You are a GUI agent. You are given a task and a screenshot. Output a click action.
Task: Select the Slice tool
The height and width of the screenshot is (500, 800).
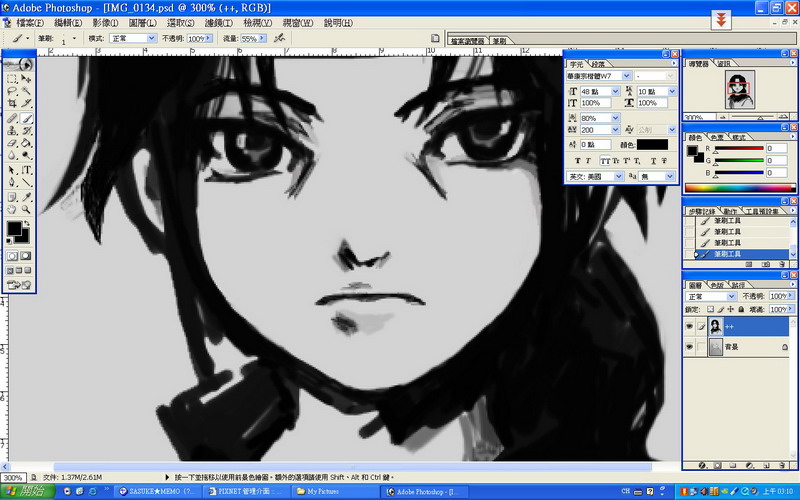click(x=26, y=104)
